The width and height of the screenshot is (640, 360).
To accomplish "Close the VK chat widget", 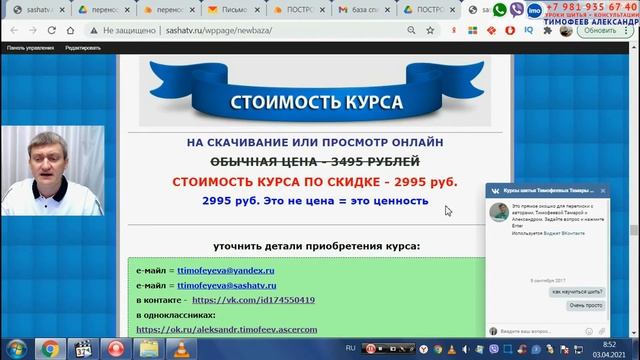I will point(603,191).
